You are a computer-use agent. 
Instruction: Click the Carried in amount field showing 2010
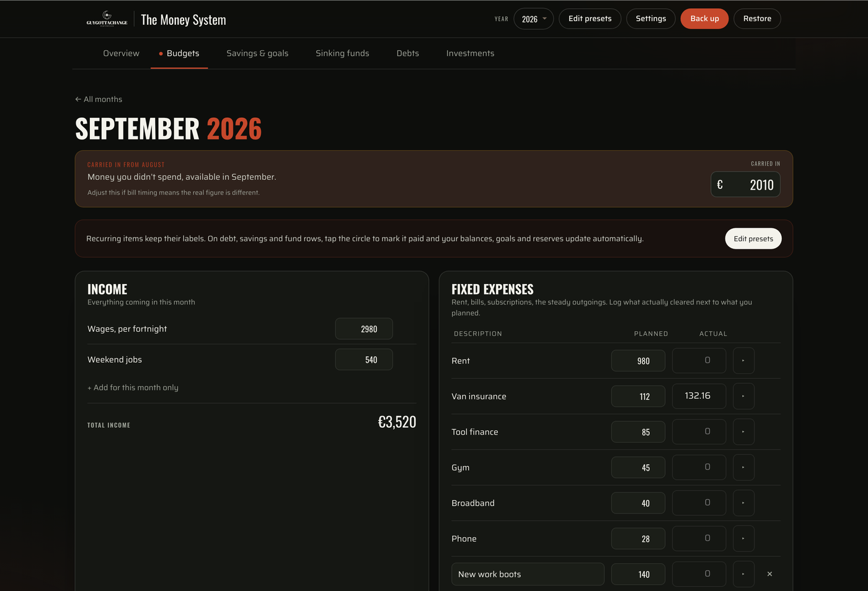(x=745, y=184)
